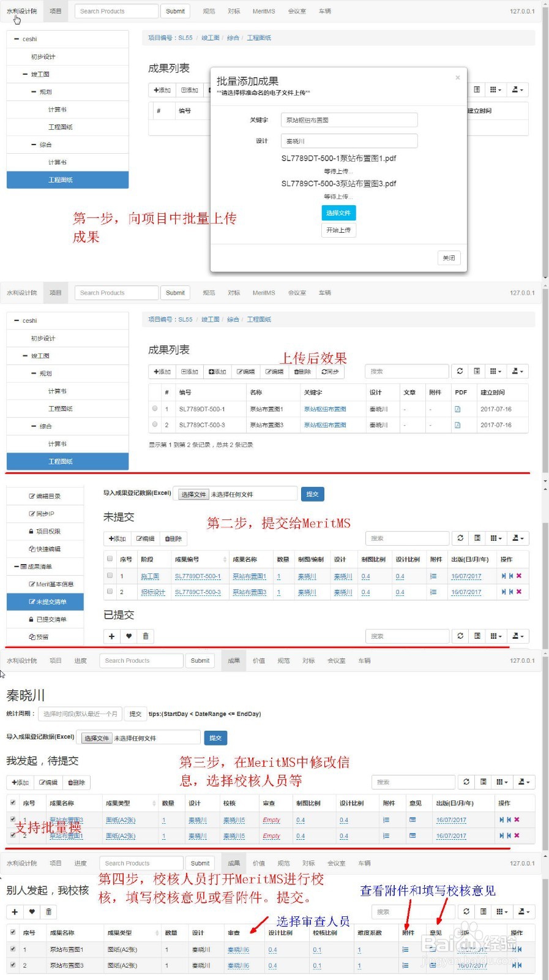Screen dimensions: 549x980
Task: Collapse ceshi tree node on the 上传后效果 page
Action: point(17,320)
